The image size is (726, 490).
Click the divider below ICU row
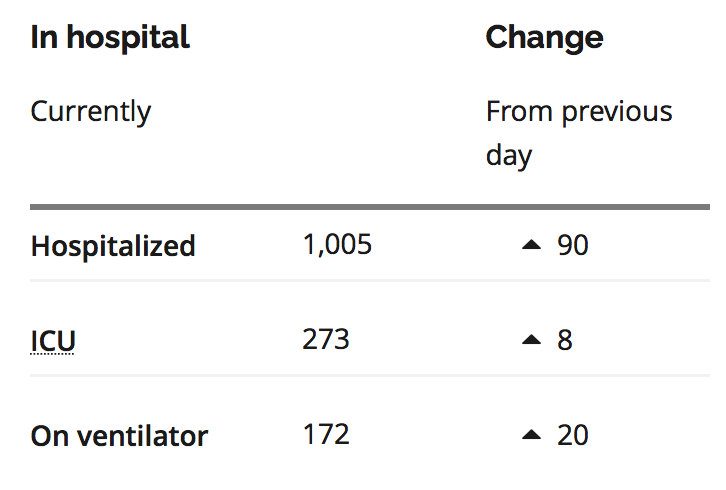point(370,375)
